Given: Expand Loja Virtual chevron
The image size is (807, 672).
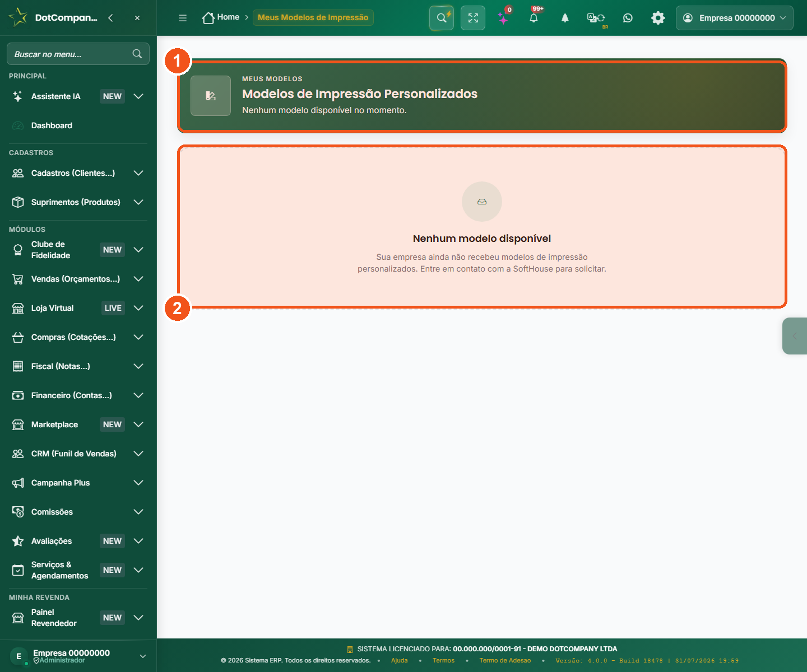Looking at the screenshot, I should click(x=138, y=308).
